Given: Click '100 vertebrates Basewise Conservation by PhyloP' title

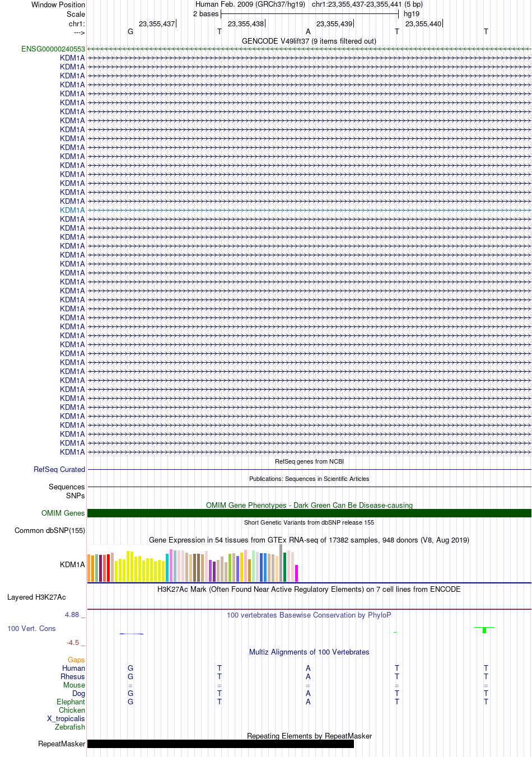Looking at the screenshot, I should pyautogui.click(x=309, y=615).
